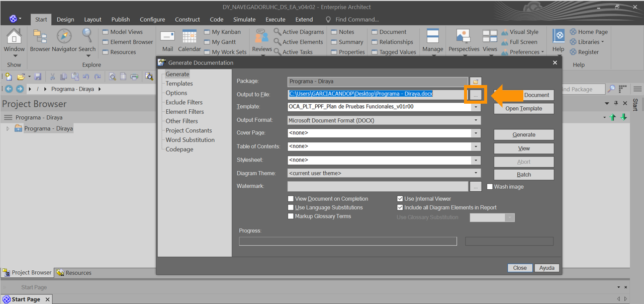The image size is (644, 304).
Task: Open the Window ribbon icon
Action: point(14,36)
